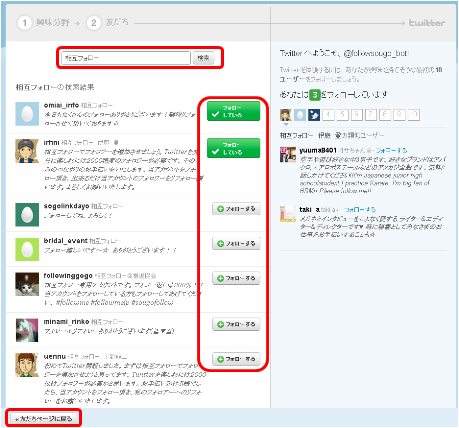
Task: Open omiai_info username in results
Action: click(x=61, y=105)
